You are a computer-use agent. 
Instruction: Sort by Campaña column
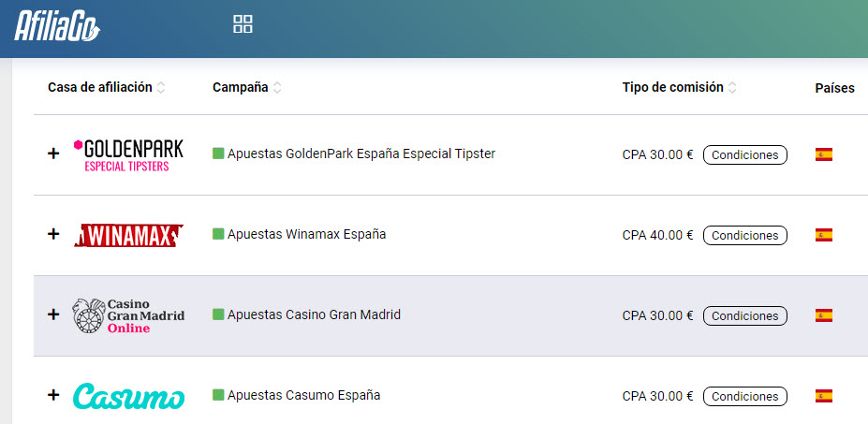(x=277, y=88)
